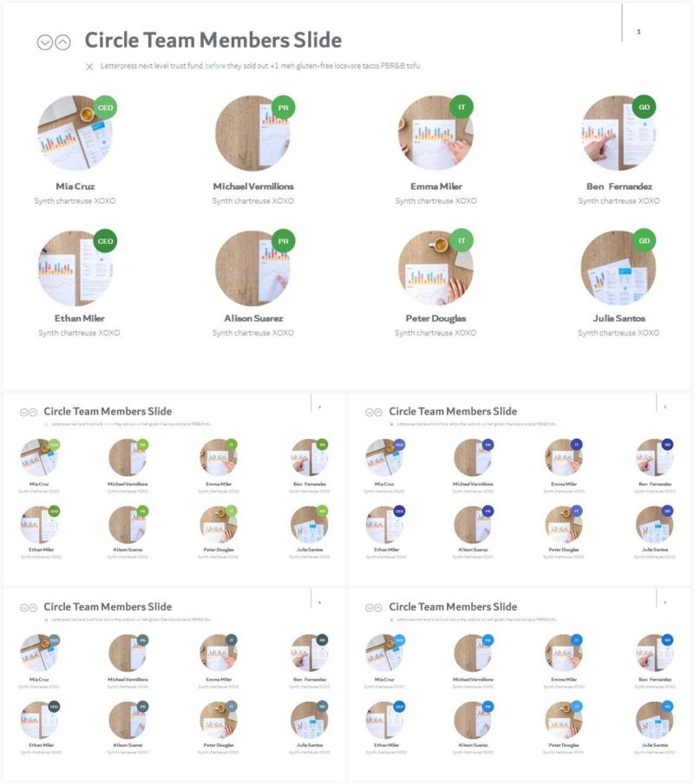Select Mia Cruz's circular profile photo

coord(75,134)
